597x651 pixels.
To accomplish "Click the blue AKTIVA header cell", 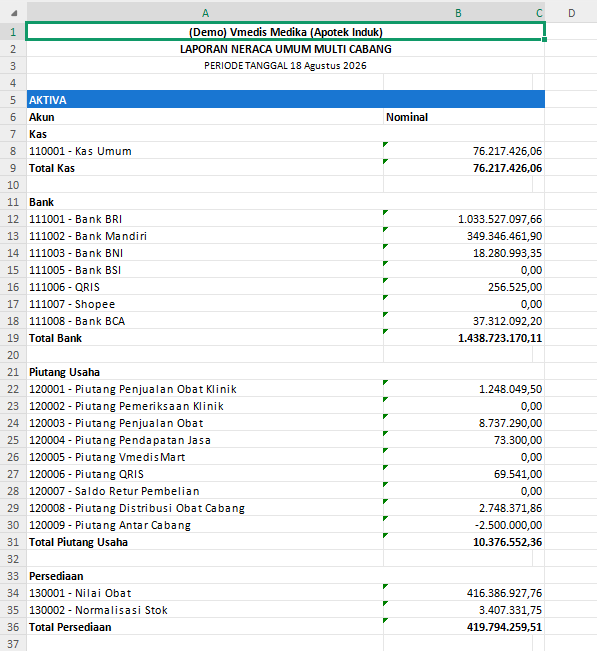I will (x=286, y=100).
